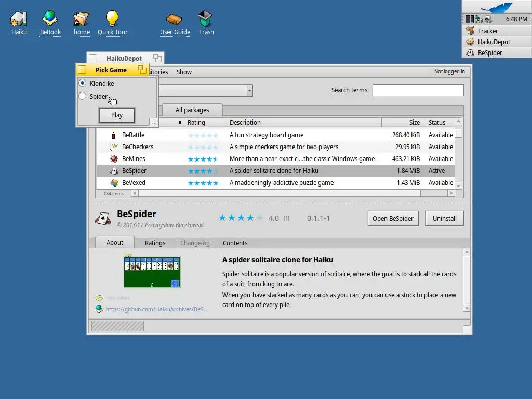Select HaikuDepot in the Deskbar
The height and width of the screenshot is (399, 532).
497,42
